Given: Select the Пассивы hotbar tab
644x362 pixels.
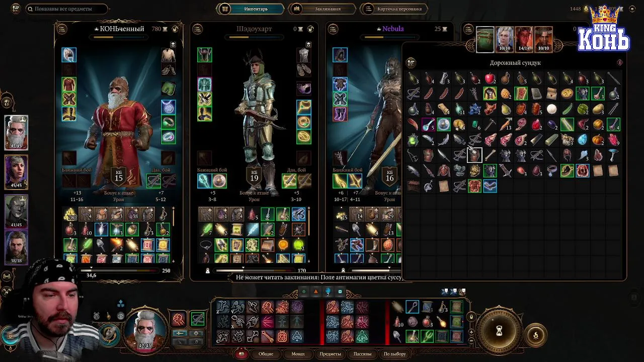Looking at the screenshot, I should pos(362,354).
